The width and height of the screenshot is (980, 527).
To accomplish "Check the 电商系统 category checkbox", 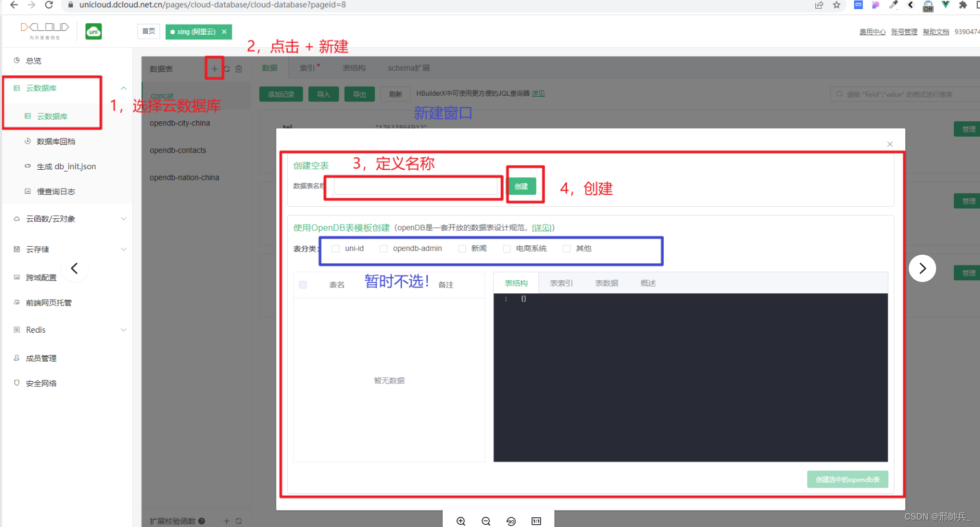I will tap(507, 249).
